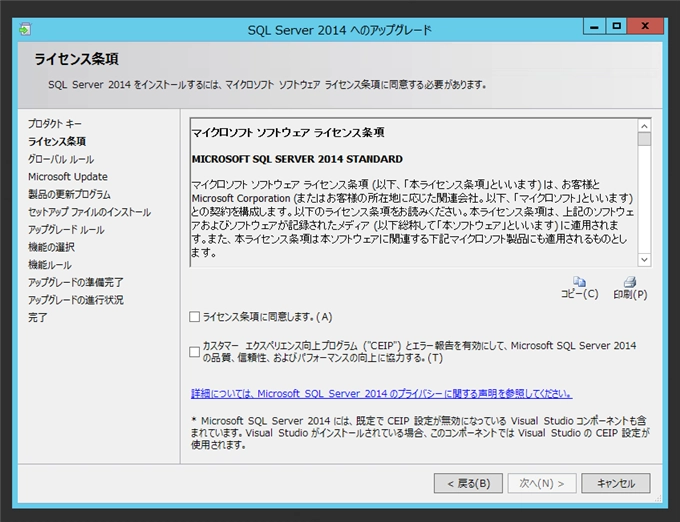Select 完了 step in sidebar
Screen dimensions: 680x522
(x=38, y=318)
